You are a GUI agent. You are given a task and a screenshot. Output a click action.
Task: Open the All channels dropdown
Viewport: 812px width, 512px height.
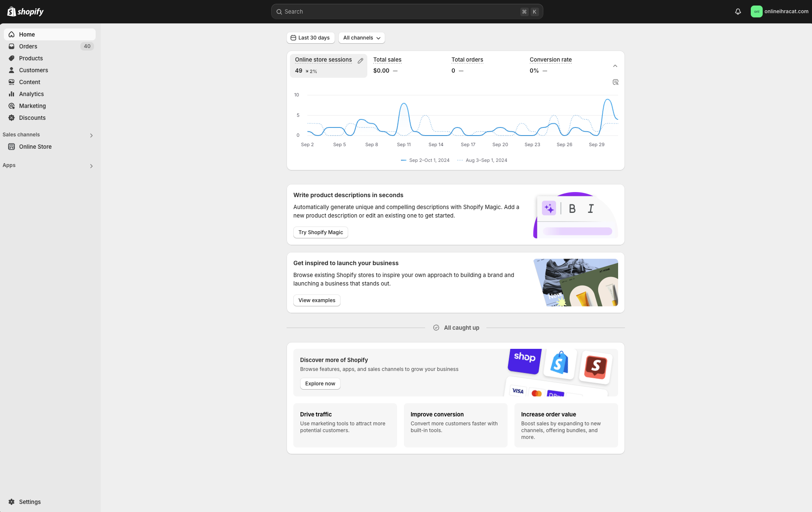click(362, 38)
